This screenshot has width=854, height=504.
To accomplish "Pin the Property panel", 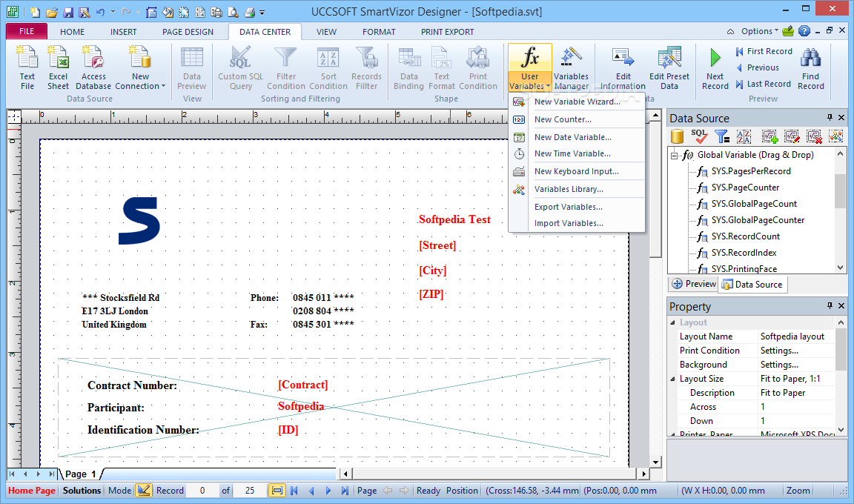I will (830, 306).
